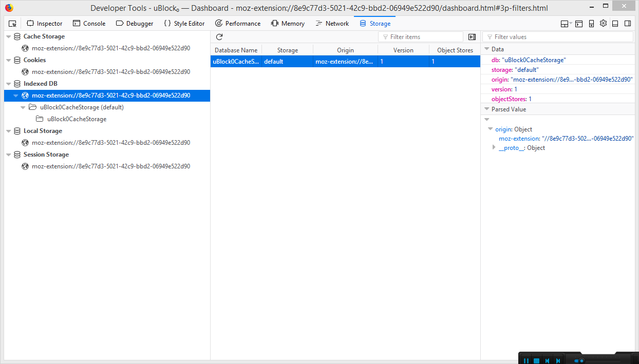Stop playback in media overlay

pyautogui.click(x=536, y=360)
